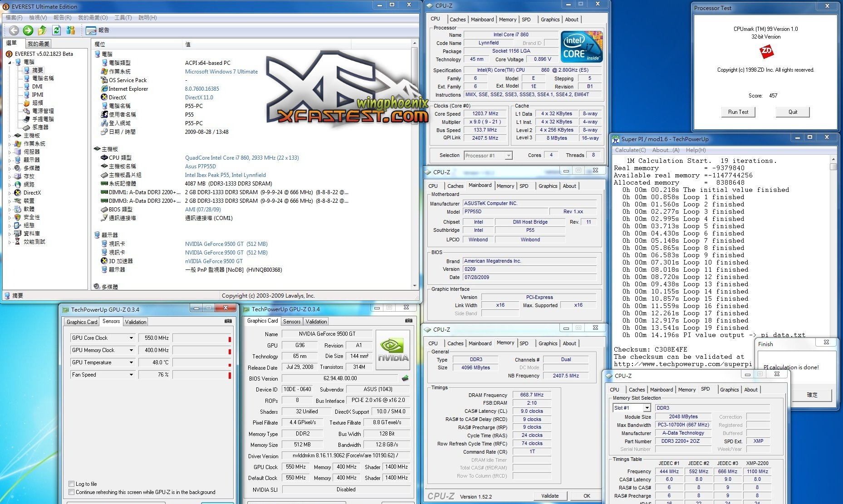
Task: Enable Continue refreshing in background checkbox
Action: click(x=71, y=492)
